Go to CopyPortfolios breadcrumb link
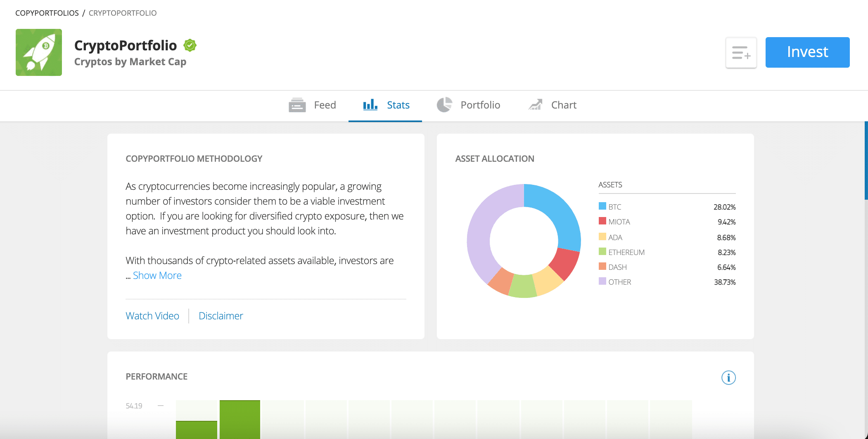Image resolution: width=868 pixels, height=439 pixels. click(47, 13)
